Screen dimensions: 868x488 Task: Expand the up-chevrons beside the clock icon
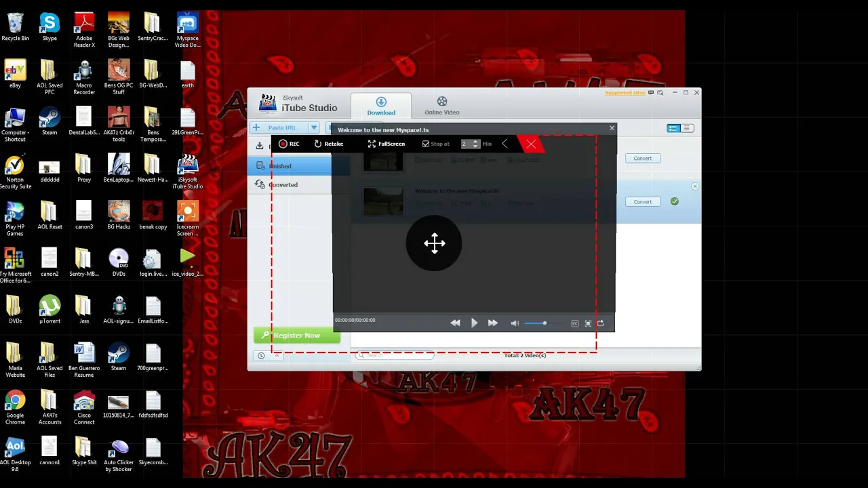point(277,356)
